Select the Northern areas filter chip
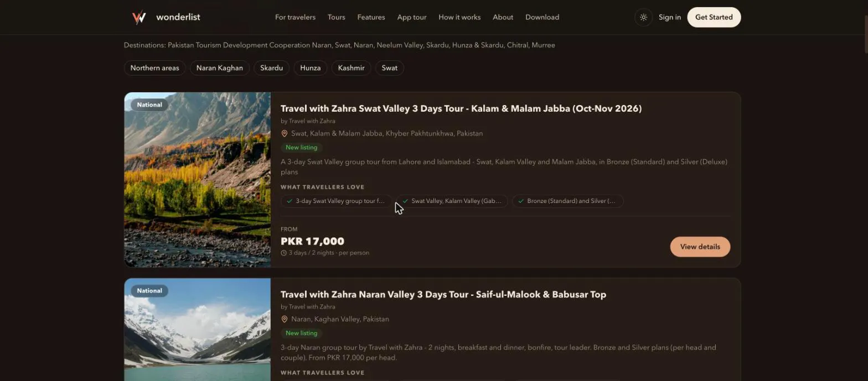 (154, 68)
